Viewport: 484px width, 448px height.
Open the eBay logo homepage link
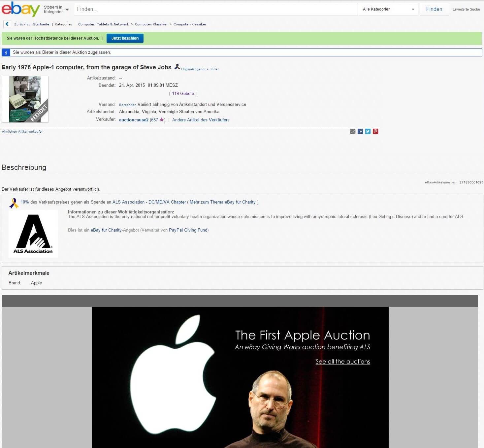[x=21, y=9]
